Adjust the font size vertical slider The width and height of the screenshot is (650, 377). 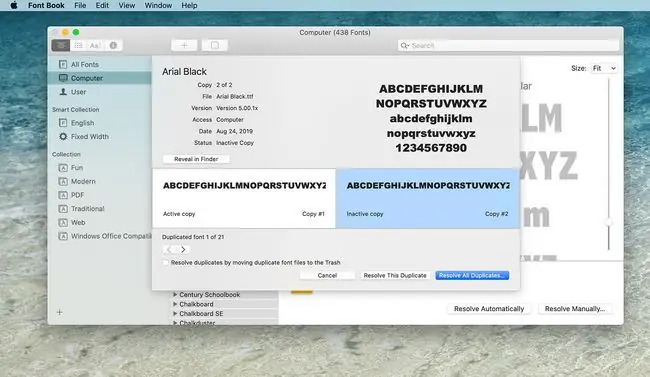(x=609, y=223)
